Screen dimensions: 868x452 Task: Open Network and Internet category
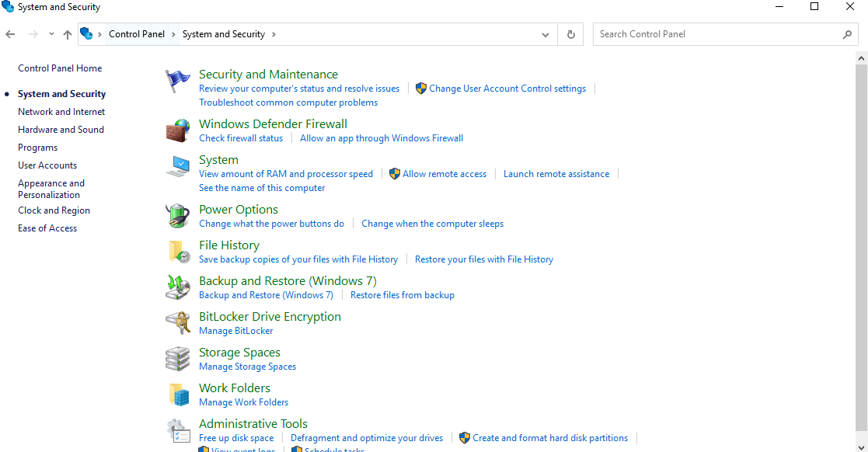coord(61,112)
